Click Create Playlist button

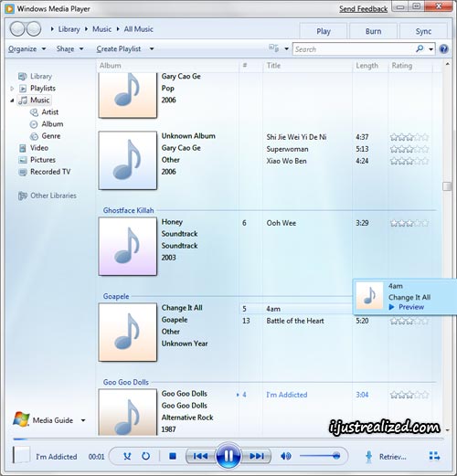[x=119, y=48]
